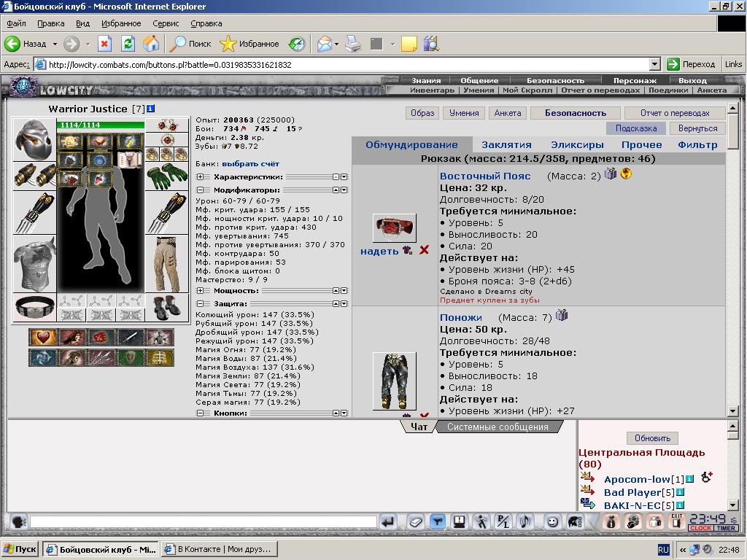Click the Образ button
The height and width of the screenshot is (560, 747).
point(422,113)
